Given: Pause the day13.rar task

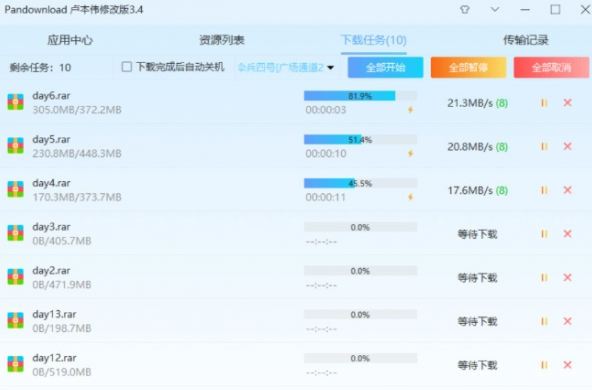Looking at the screenshot, I should 544,321.
